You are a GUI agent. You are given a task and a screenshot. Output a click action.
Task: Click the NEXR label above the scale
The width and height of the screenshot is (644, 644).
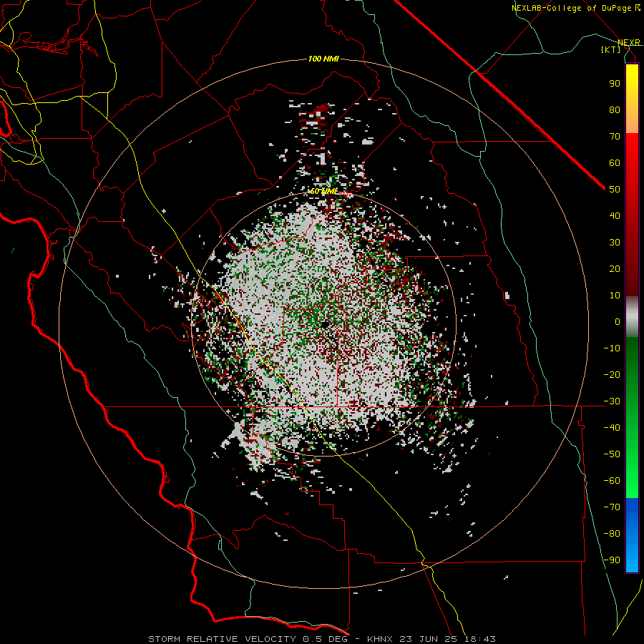click(x=629, y=42)
